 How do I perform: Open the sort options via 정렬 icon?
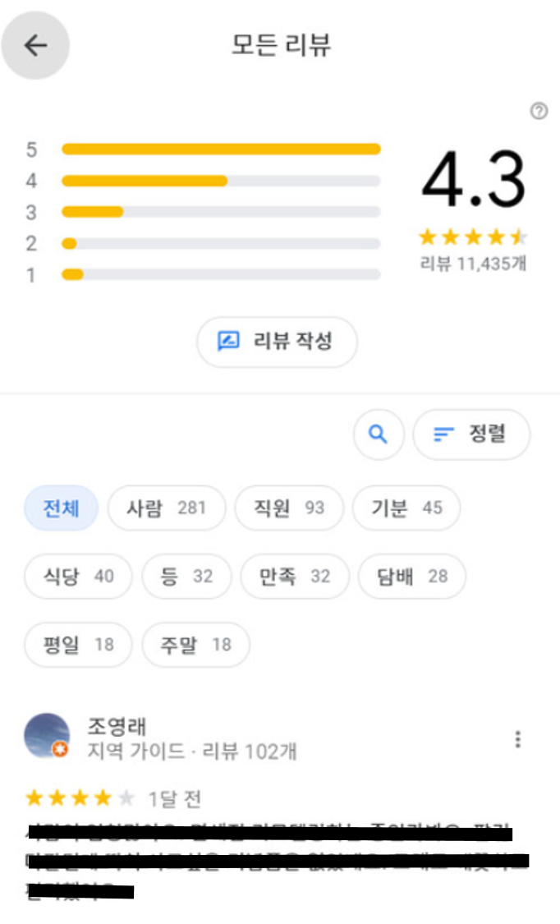(471, 434)
